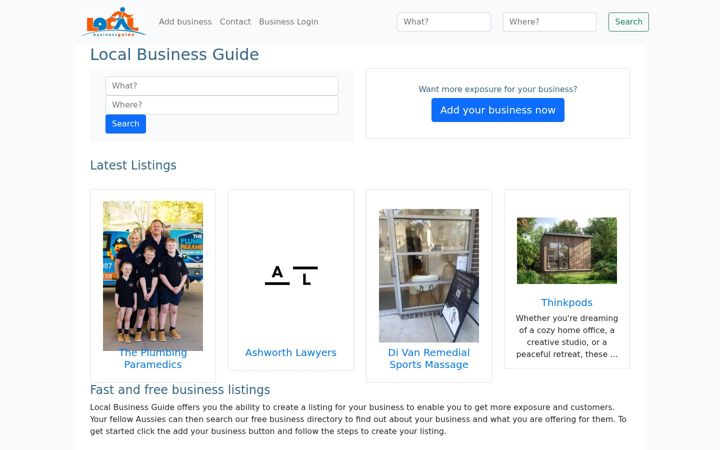
Task: Open the Contact nav link
Action: (235, 22)
